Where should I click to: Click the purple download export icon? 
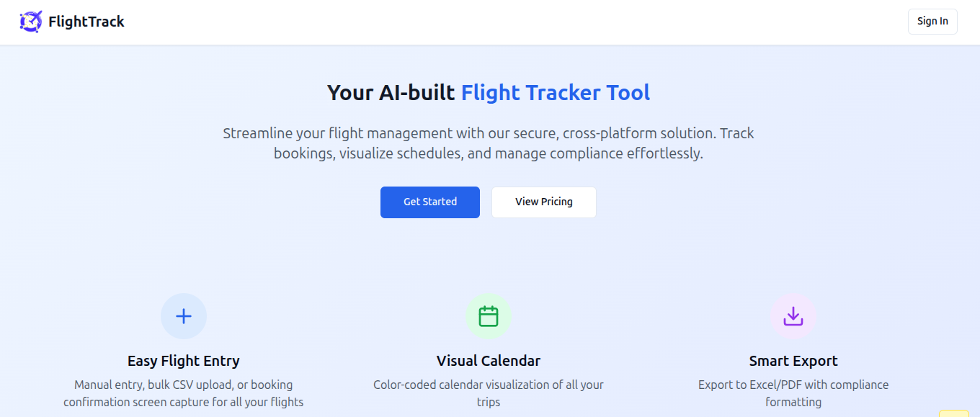click(x=793, y=316)
